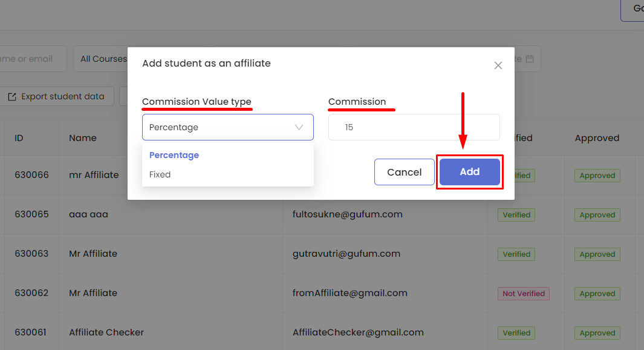Click Approved badge in row 630065
Screen dimensions: 644x350
pyautogui.click(x=597, y=215)
